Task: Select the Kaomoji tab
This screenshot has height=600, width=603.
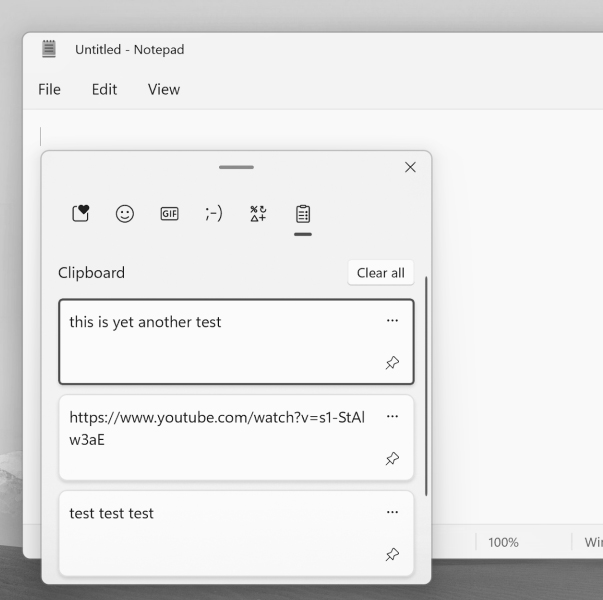Action: tap(213, 213)
